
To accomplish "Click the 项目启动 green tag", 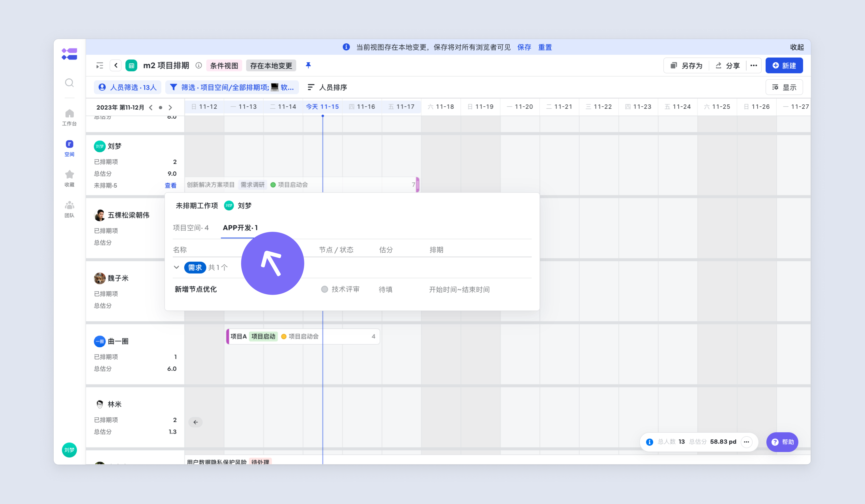I will point(263,336).
